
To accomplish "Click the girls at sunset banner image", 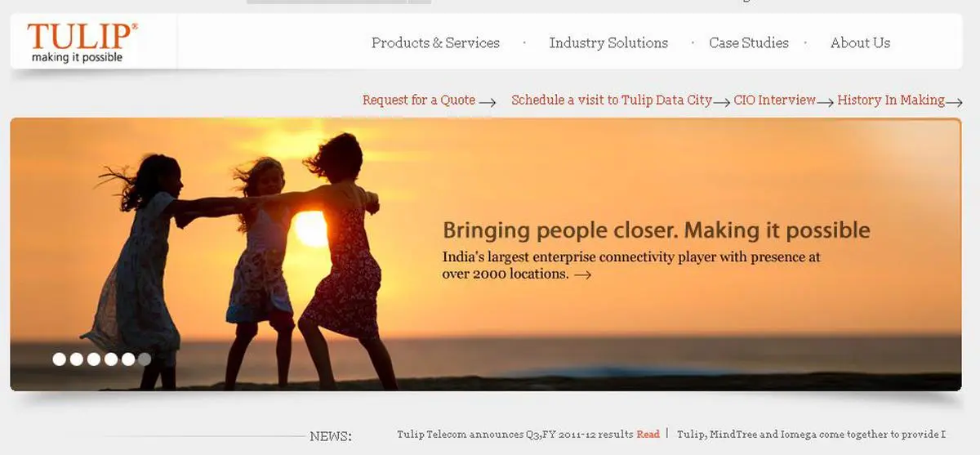I will (x=485, y=254).
